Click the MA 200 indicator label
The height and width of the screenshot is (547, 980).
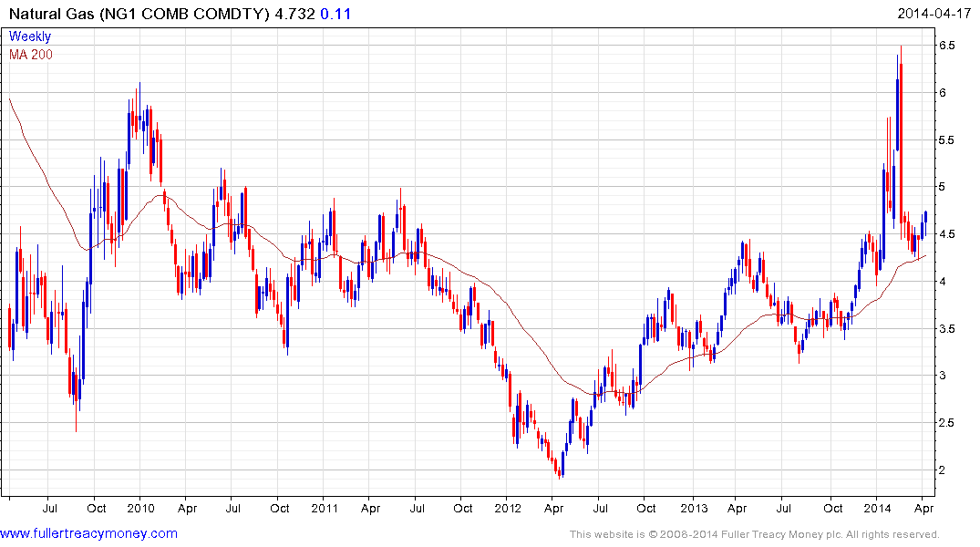pos(31,54)
